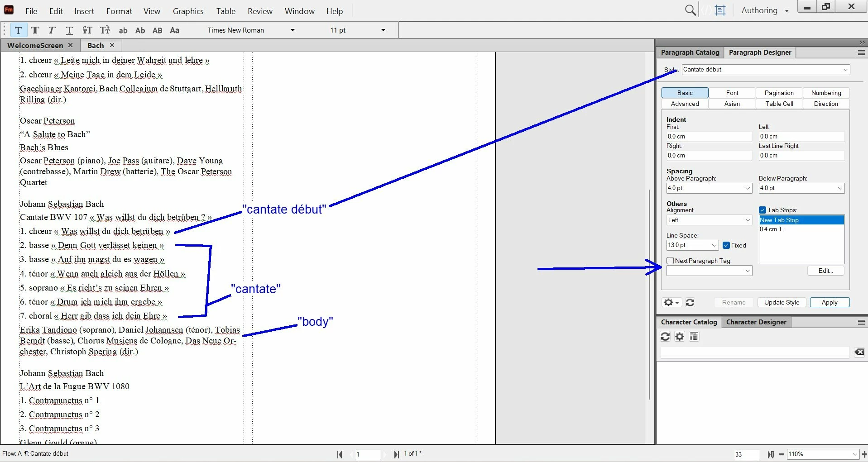
Task: Click the Update Style button
Action: pyautogui.click(x=782, y=302)
